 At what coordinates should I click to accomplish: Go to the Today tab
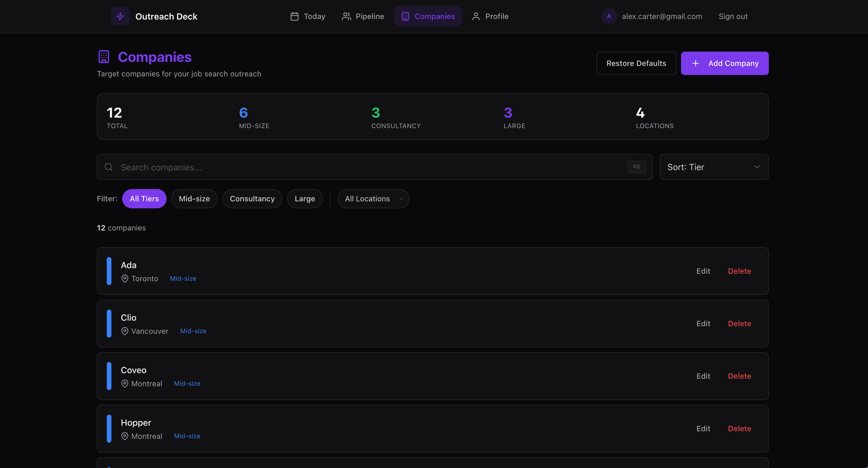click(308, 16)
